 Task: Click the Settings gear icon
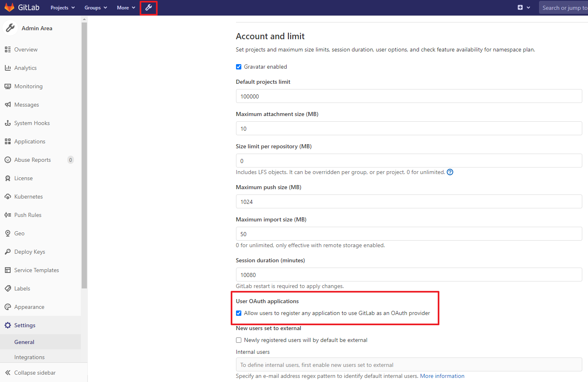(x=8, y=325)
